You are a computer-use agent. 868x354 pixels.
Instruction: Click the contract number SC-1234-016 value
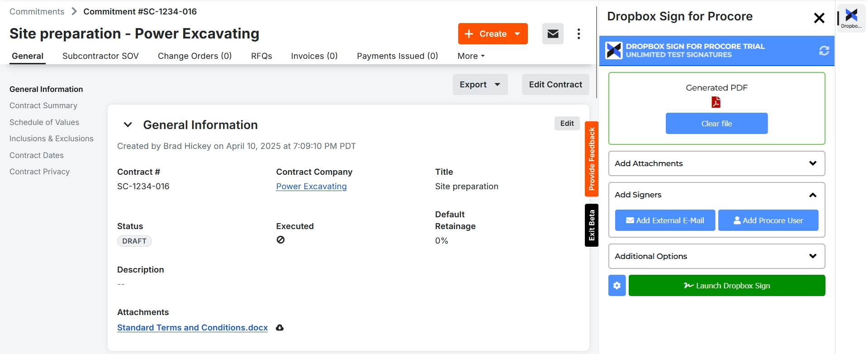point(143,187)
